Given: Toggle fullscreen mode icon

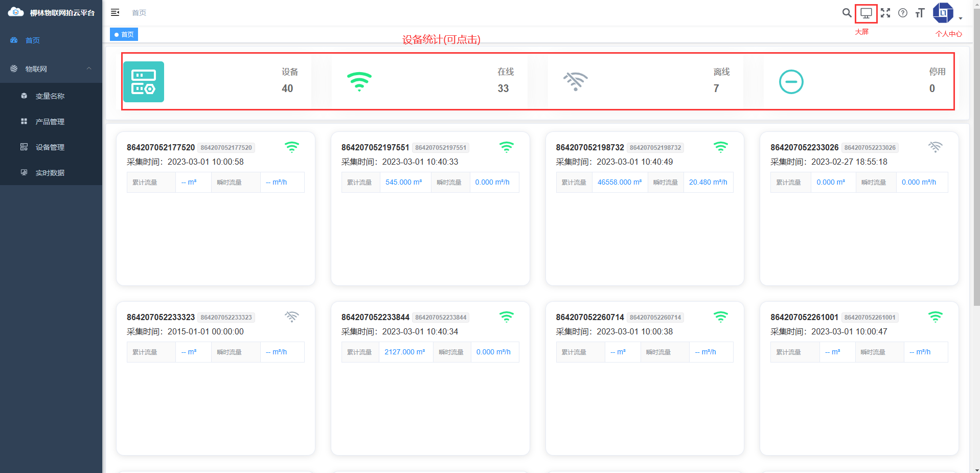Looking at the screenshot, I should (885, 13).
